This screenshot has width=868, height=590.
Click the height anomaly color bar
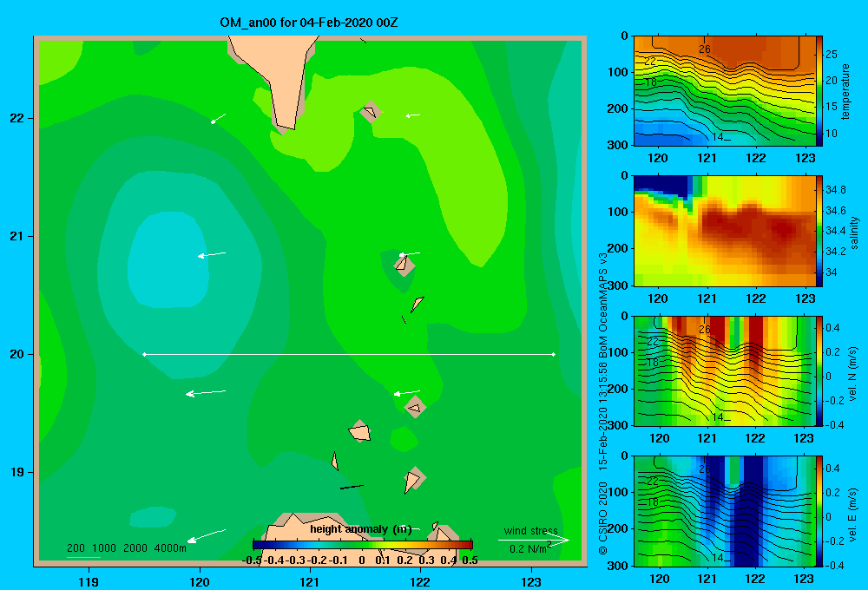tap(363, 545)
